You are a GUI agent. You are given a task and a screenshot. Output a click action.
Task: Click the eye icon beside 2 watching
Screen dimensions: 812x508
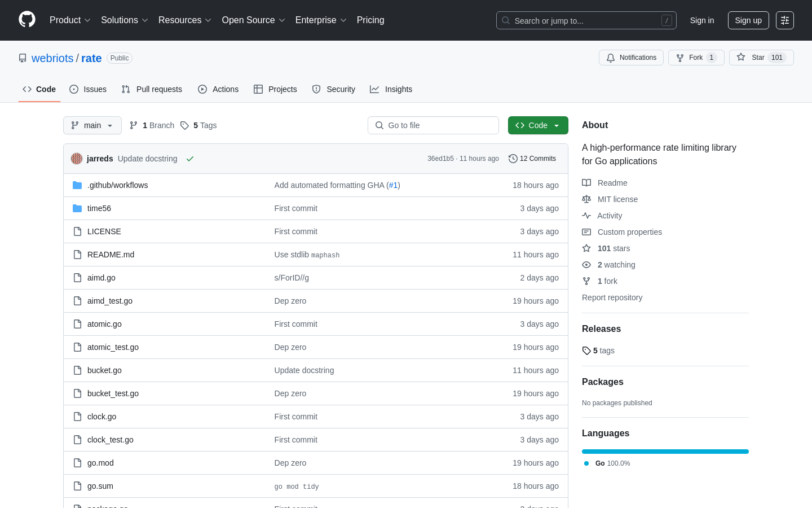(586, 265)
